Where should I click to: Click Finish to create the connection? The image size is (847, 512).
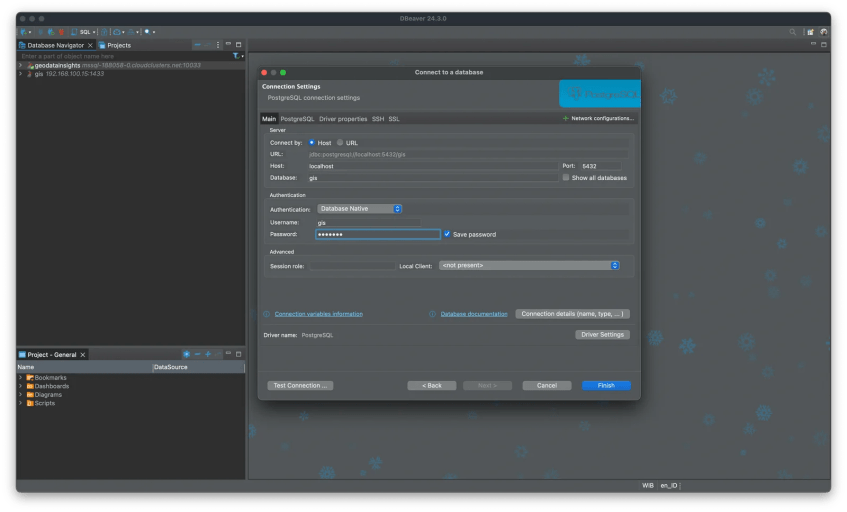click(606, 386)
